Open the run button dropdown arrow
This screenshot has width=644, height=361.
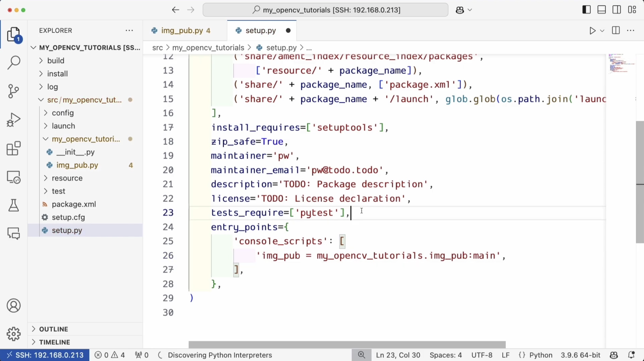(602, 31)
